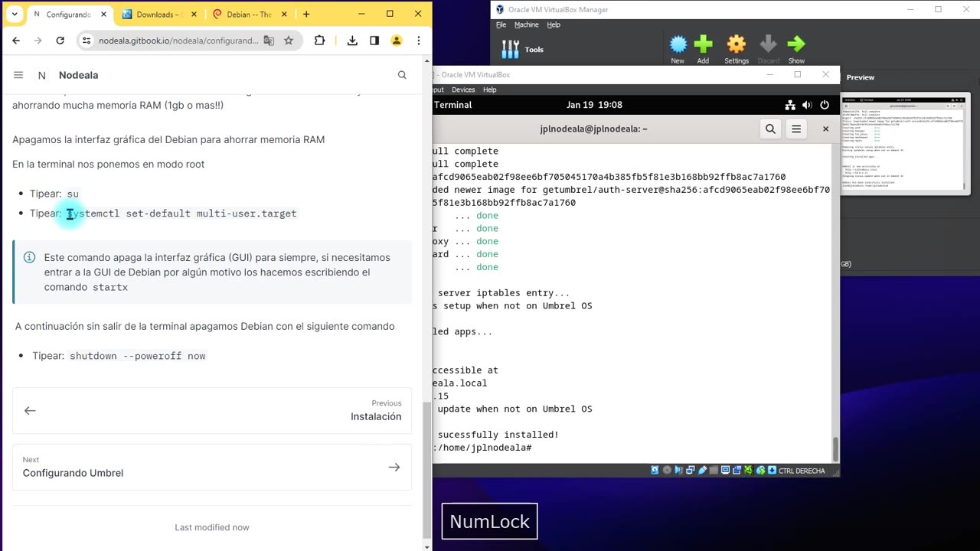Click mouse integration icon in VM status bar
980x551 pixels.
pos(760,471)
